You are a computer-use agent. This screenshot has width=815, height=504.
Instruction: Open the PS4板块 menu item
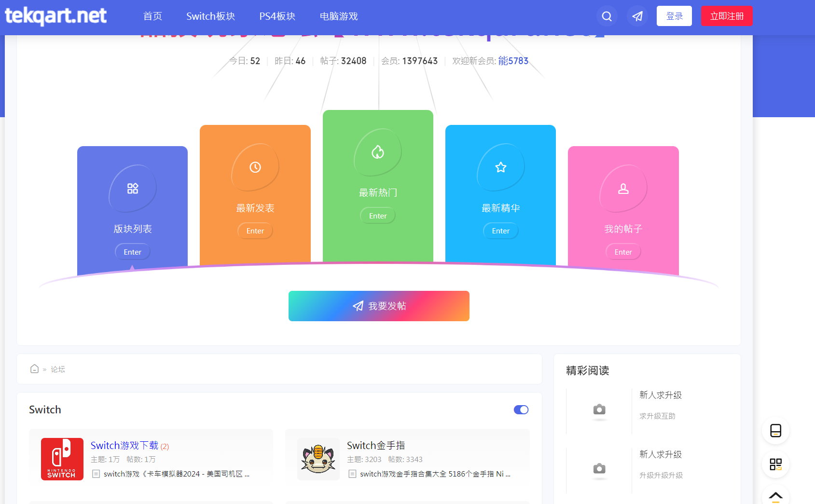click(277, 16)
